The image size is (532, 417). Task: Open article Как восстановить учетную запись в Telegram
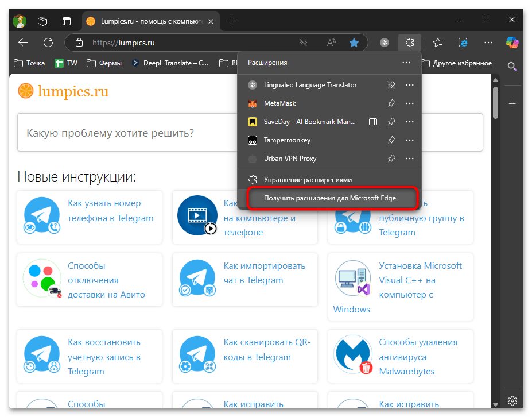click(x=104, y=357)
